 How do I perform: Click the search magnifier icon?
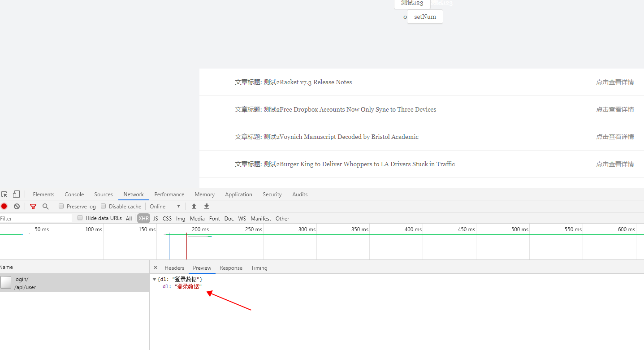46,206
